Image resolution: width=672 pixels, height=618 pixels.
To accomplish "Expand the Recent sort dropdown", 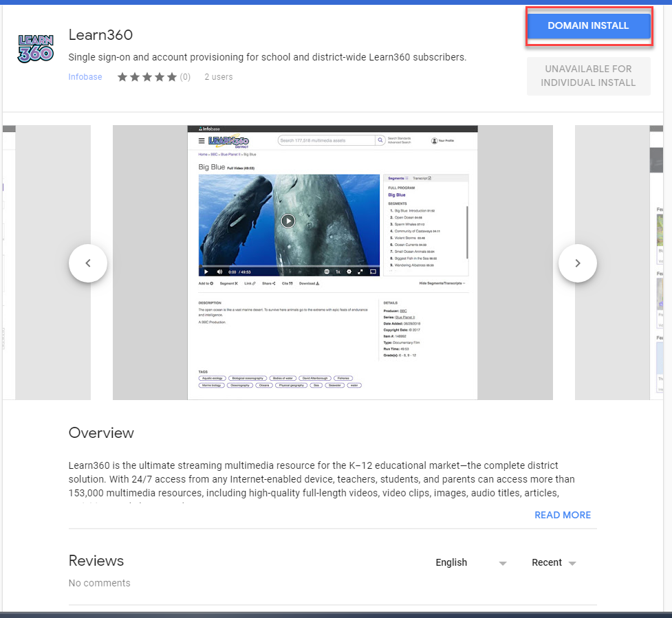I will pos(554,562).
